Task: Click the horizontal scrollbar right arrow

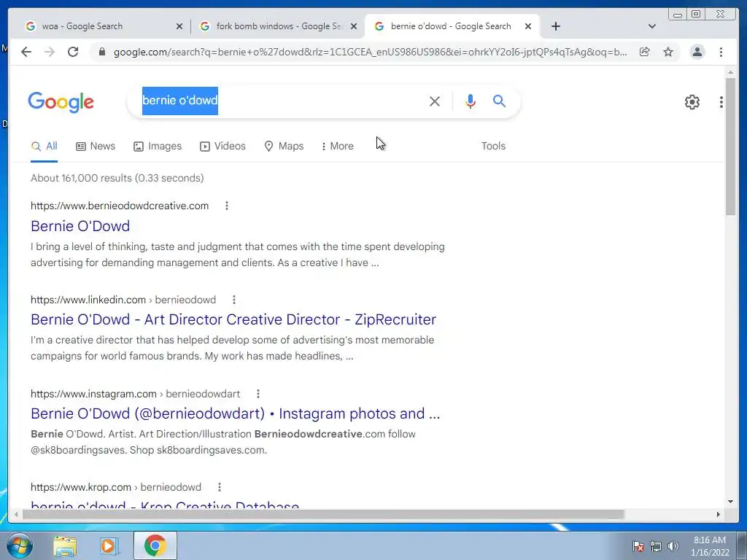Action: click(719, 514)
